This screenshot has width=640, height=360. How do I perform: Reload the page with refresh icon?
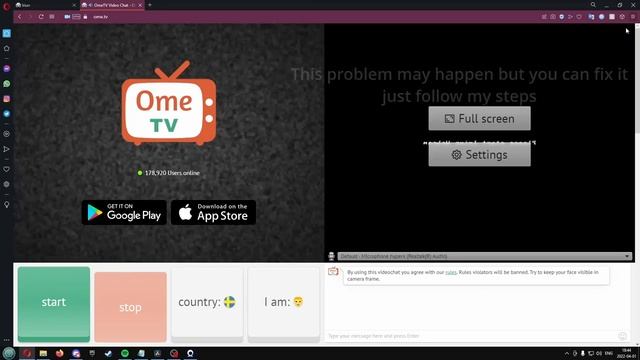[x=41, y=17]
